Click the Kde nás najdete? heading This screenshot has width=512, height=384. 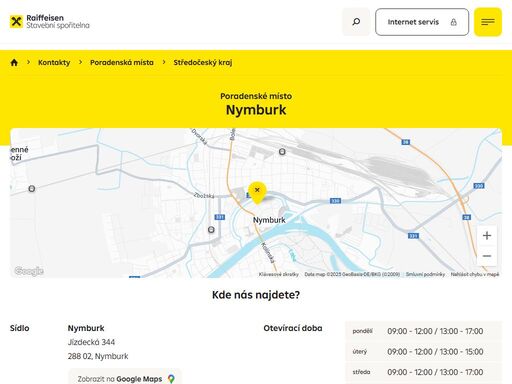click(256, 295)
